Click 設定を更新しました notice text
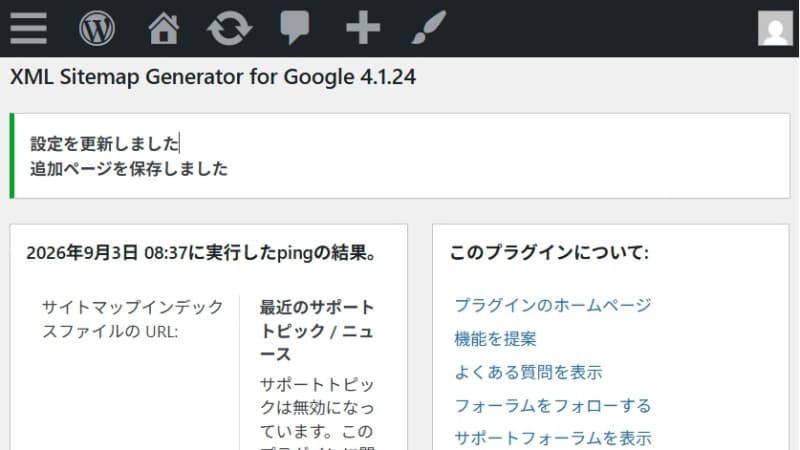Viewport: 800px width, 450px height. 105,144
